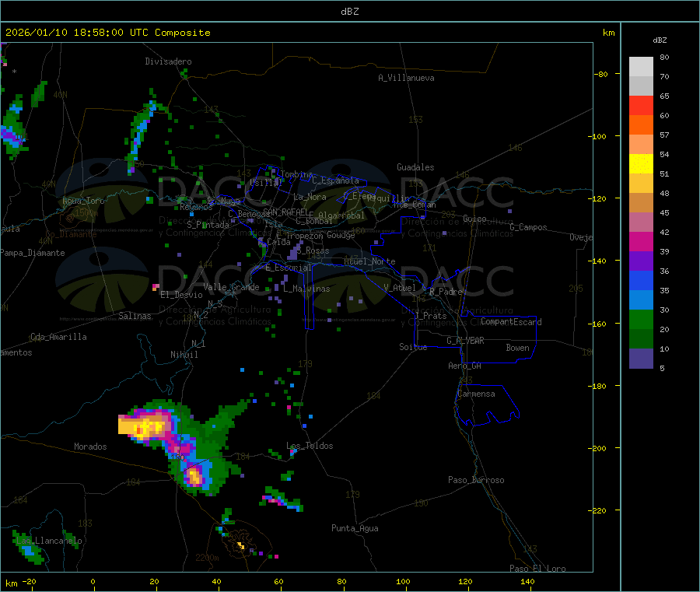Click the J_Prats map label
The height and width of the screenshot is (592, 700).
pyautogui.click(x=430, y=316)
